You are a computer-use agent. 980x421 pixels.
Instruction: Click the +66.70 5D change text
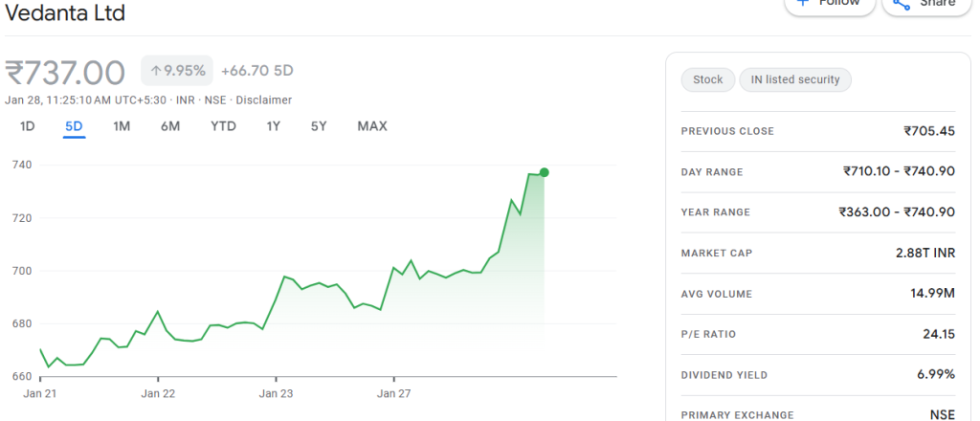[x=256, y=71]
